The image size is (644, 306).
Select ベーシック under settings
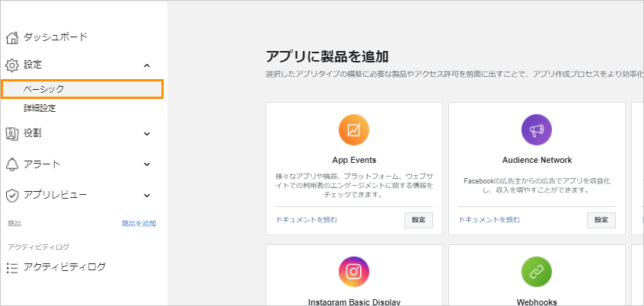point(82,89)
